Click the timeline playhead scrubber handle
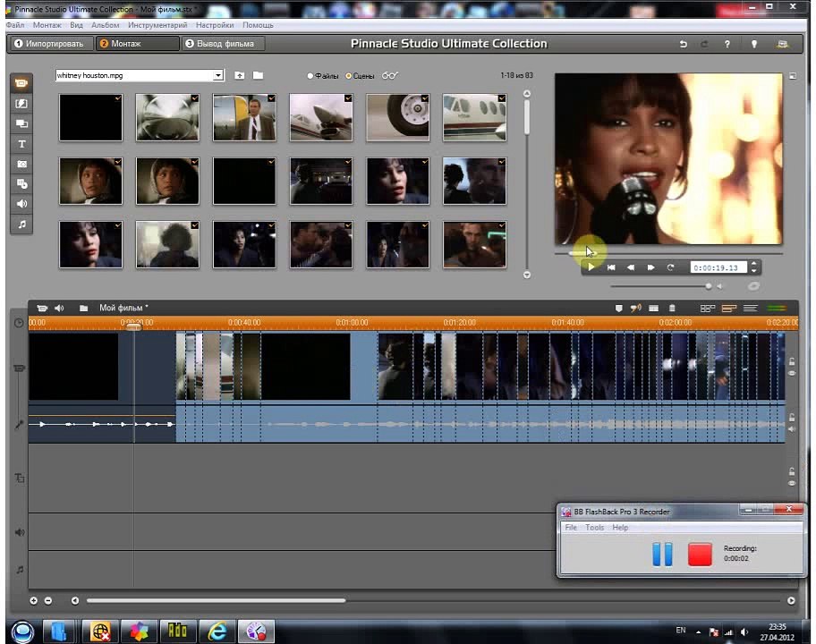This screenshot has width=816, height=644. point(133,326)
